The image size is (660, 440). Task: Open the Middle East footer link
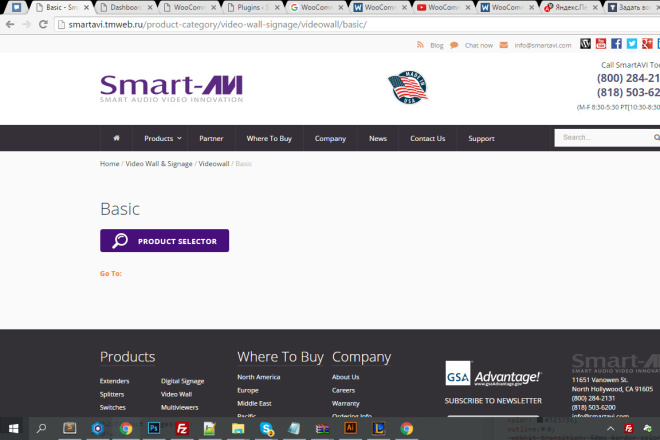tap(254, 403)
